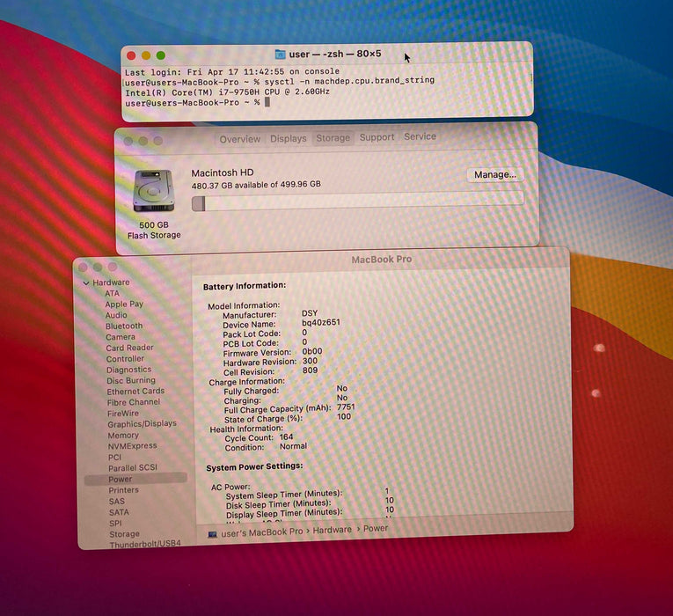The width and height of the screenshot is (673, 616).
Task: Select Fibre Channel in the sidebar
Action: click(x=134, y=402)
